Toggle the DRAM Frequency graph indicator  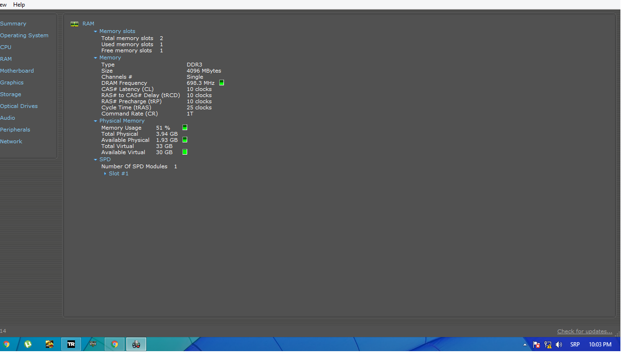tap(222, 82)
